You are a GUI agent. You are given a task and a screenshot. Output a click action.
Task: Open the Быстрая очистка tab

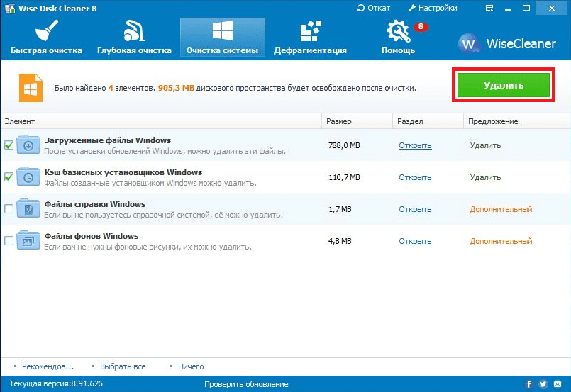46,38
